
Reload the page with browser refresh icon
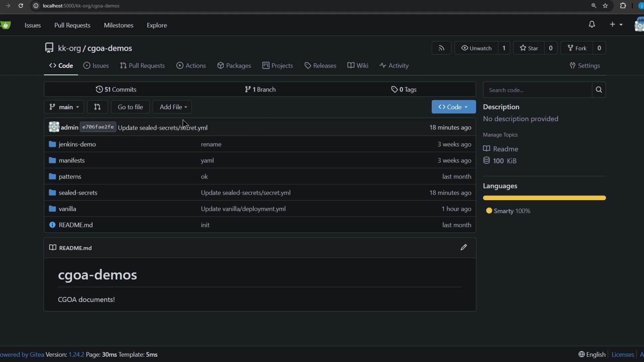pyautogui.click(x=21, y=6)
